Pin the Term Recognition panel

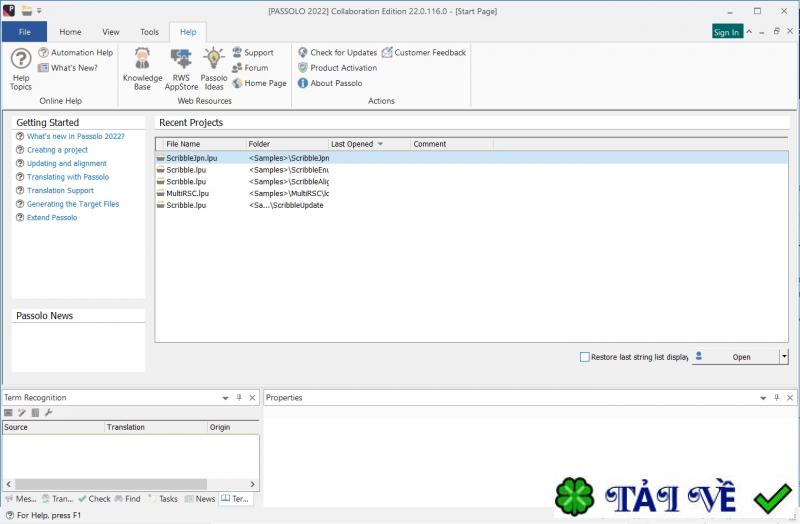[239, 397]
